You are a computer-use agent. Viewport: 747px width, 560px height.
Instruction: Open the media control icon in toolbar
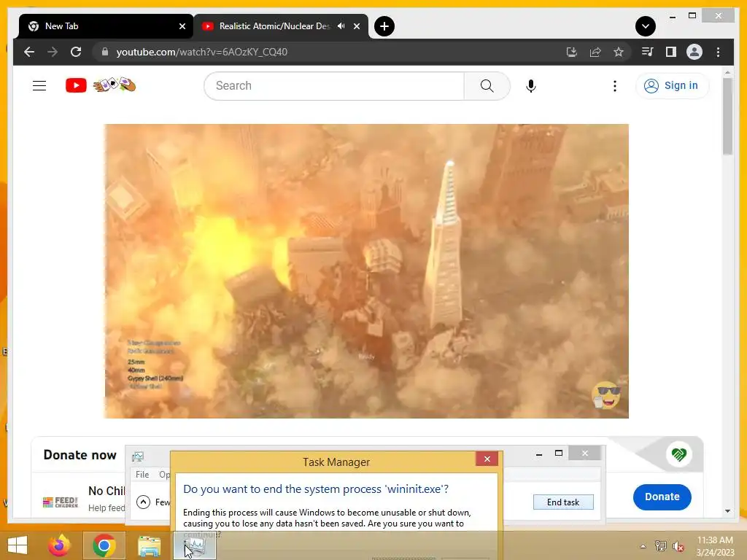(648, 52)
